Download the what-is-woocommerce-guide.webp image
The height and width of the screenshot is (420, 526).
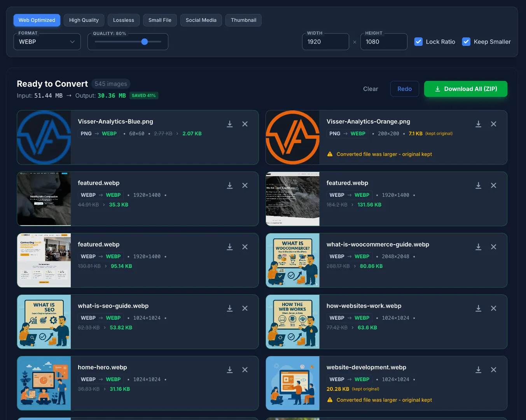(x=478, y=247)
